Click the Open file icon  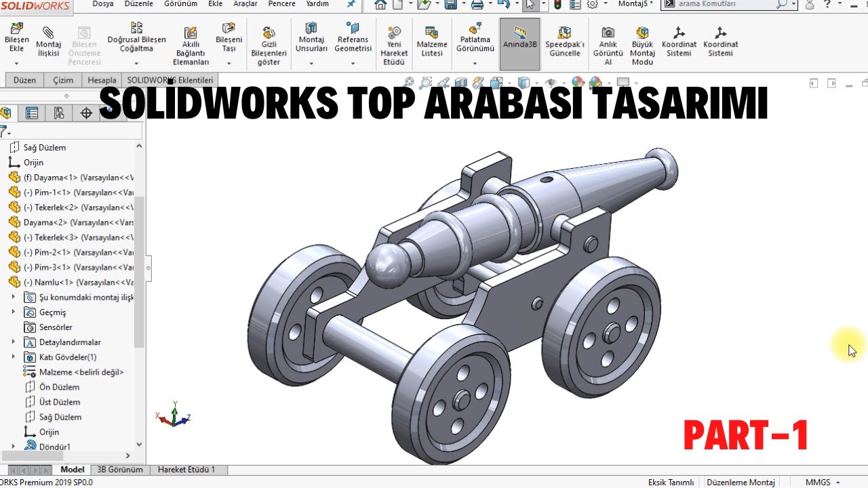423,5
